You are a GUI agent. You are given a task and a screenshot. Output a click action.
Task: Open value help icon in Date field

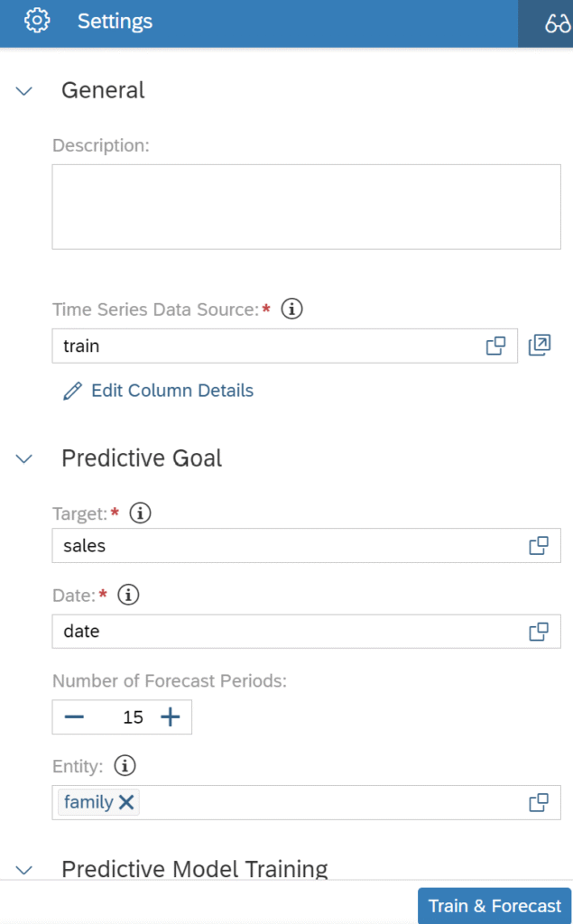pos(539,632)
